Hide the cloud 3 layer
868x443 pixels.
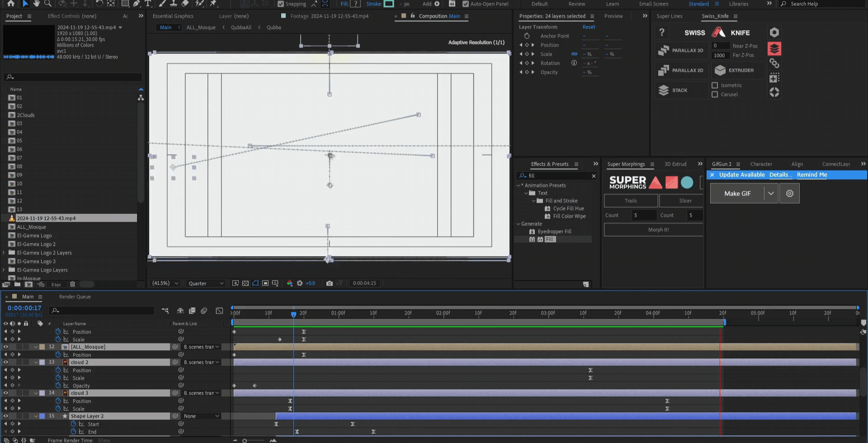(6, 393)
